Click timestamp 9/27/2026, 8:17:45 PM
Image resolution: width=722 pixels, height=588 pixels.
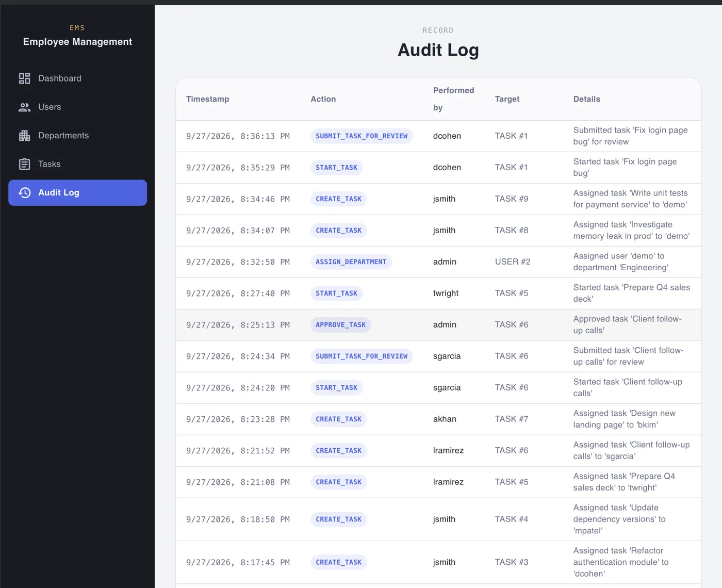click(x=238, y=563)
